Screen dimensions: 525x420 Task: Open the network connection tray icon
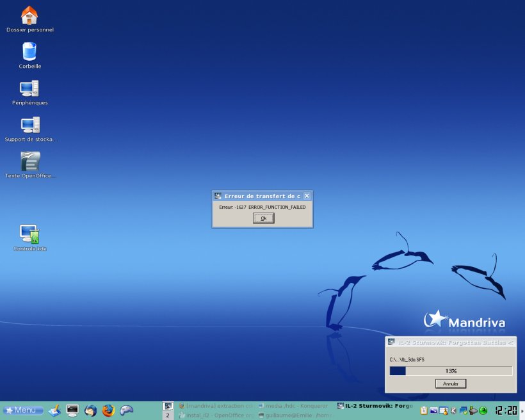pos(473,410)
